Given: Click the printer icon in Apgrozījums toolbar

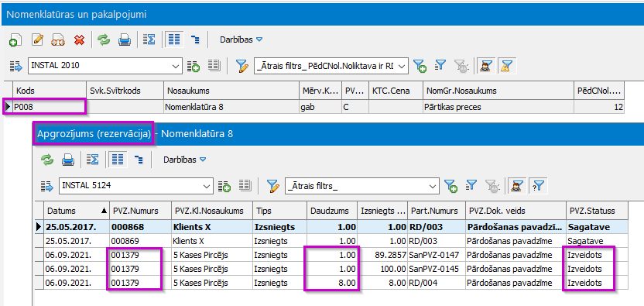Looking at the screenshot, I should tap(68, 160).
